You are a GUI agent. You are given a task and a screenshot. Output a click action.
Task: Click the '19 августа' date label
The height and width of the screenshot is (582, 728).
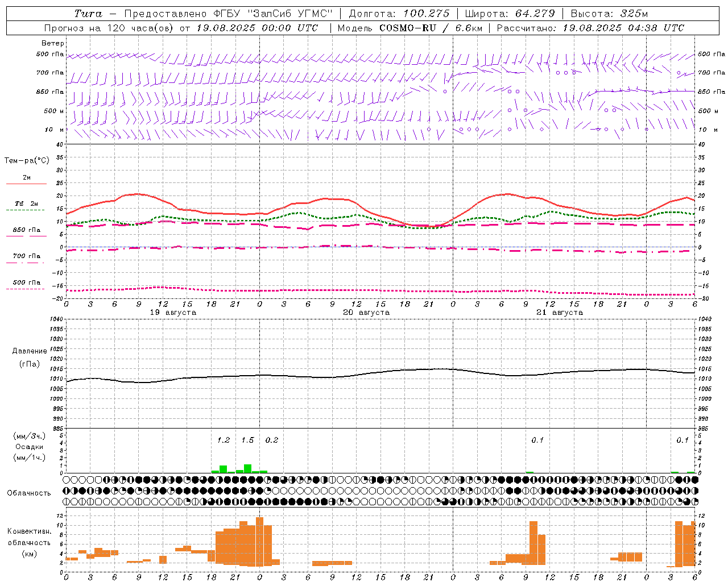click(173, 313)
